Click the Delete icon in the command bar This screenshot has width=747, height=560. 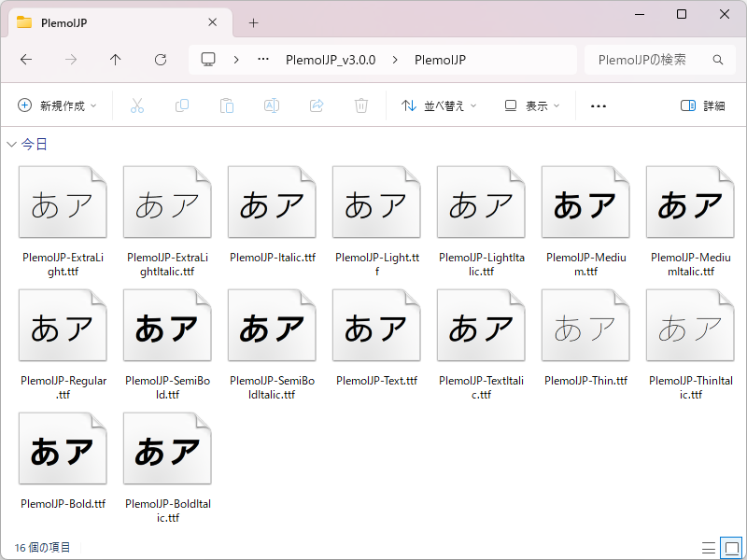[x=361, y=105]
